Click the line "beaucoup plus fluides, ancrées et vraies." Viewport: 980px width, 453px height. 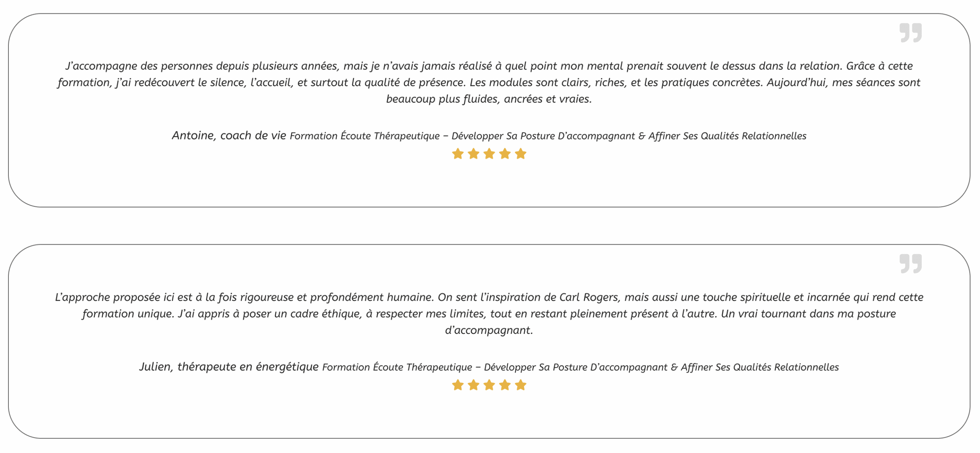489,99
